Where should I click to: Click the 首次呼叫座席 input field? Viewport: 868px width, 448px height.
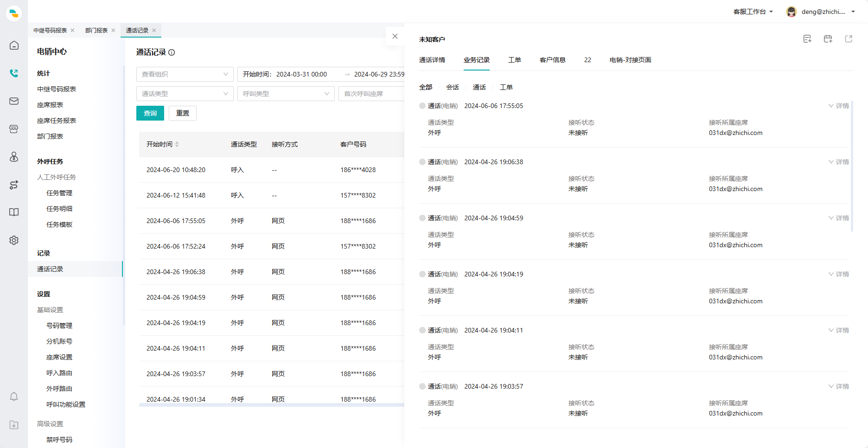[371, 94]
